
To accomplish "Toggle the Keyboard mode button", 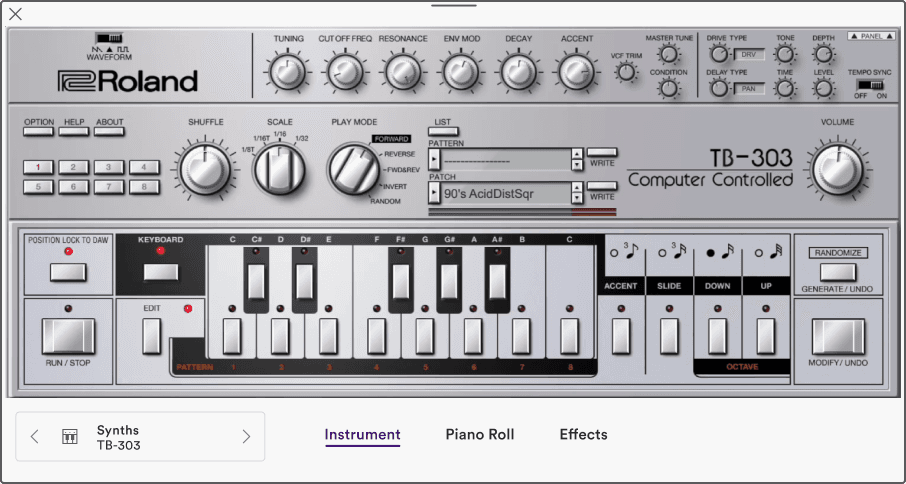I will coord(161,272).
